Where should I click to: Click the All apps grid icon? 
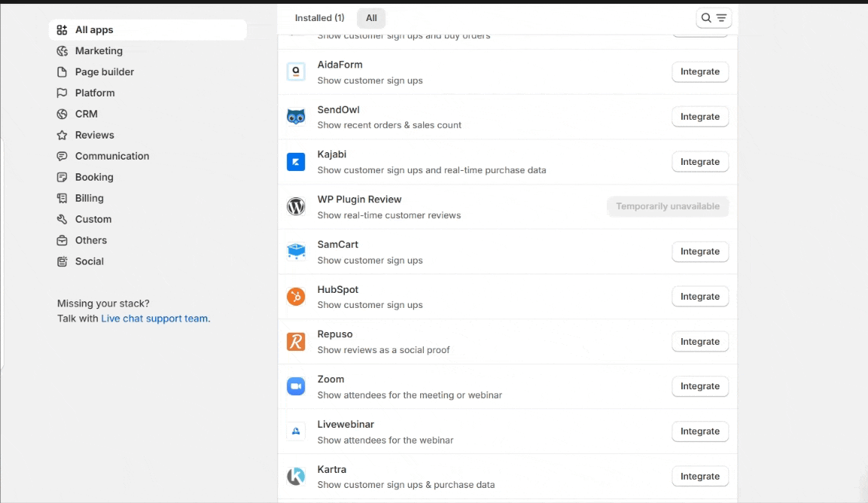pyautogui.click(x=62, y=30)
